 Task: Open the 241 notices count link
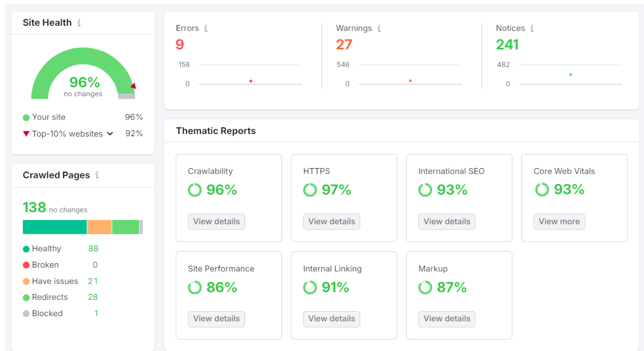click(507, 44)
